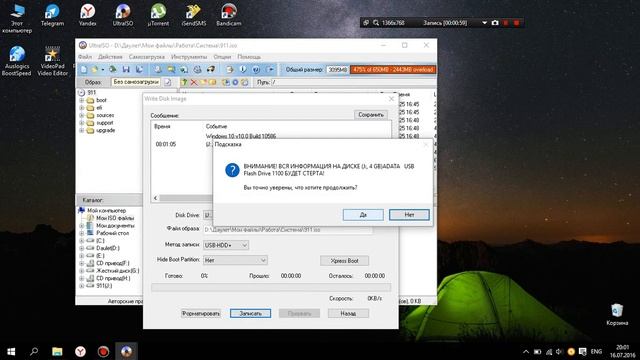Click the Назад button
The height and width of the screenshot is (360, 640).
348,313
